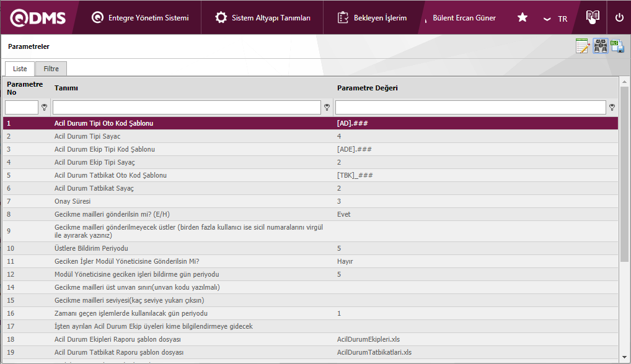Screen dimensions: 631x364
Task: Click filter icon beside Parametre Değeri field
Action: pyautogui.click(x=612, y=108)
